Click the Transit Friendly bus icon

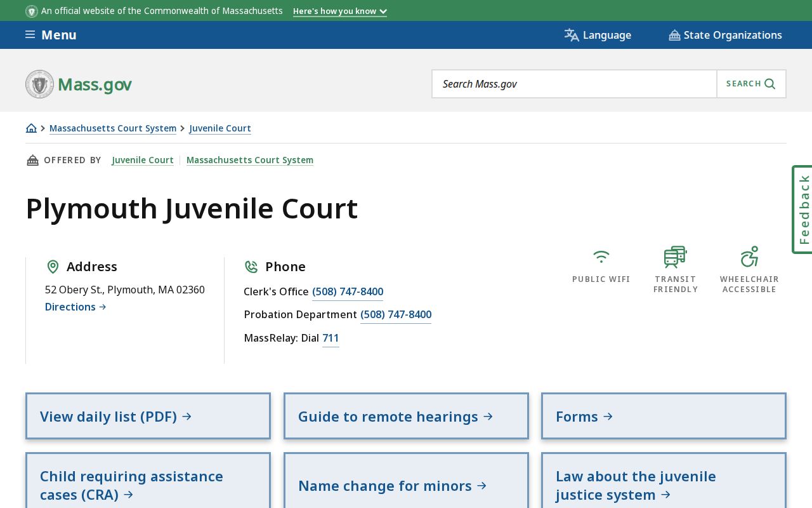click(676, 257)
